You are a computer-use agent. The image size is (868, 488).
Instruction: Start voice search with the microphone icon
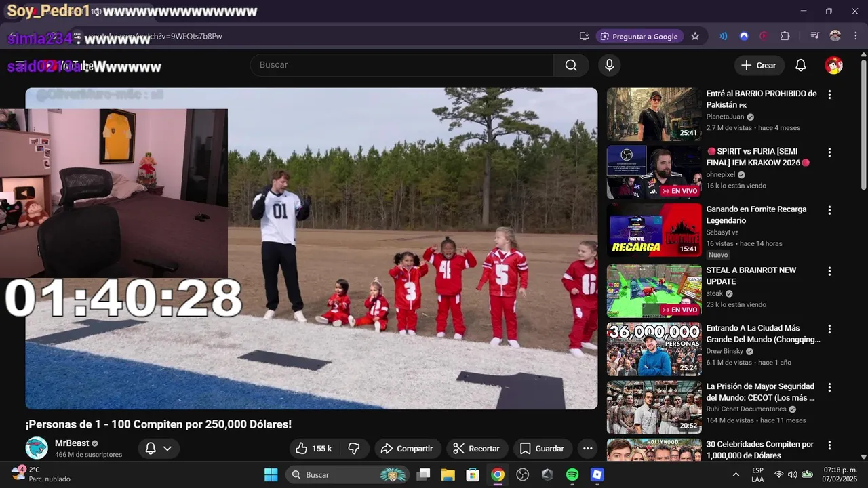[609, 65]
